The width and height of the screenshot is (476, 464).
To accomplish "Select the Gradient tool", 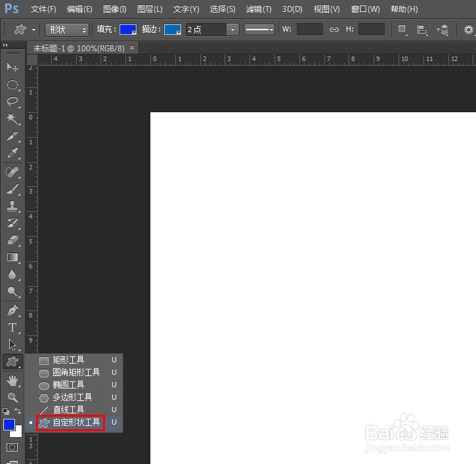I will click(12, 257).
